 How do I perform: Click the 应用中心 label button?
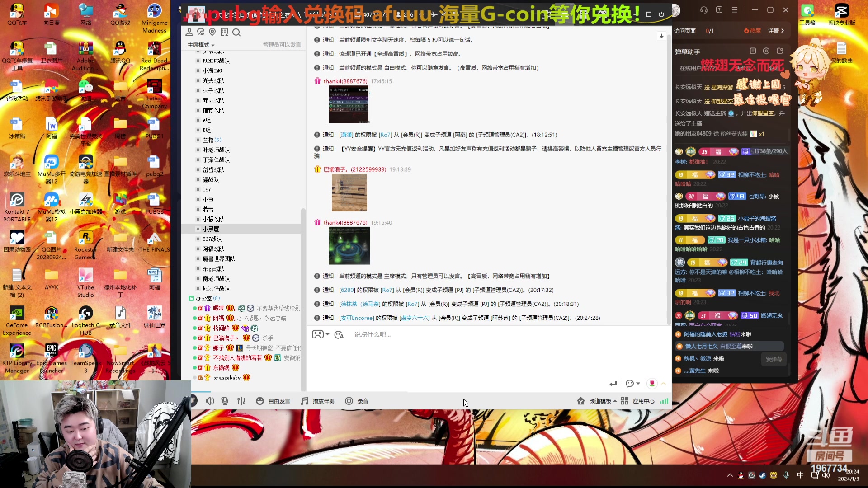643,401
